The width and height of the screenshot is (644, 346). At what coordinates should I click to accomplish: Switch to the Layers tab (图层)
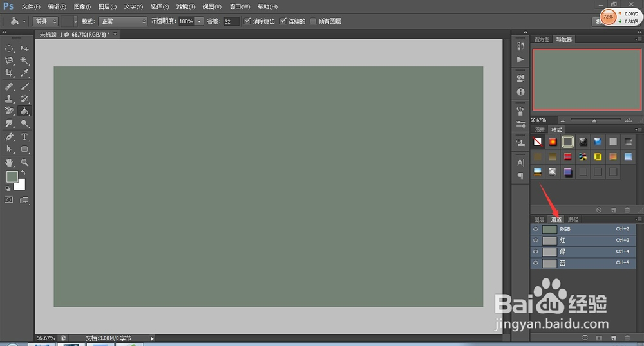539,220
